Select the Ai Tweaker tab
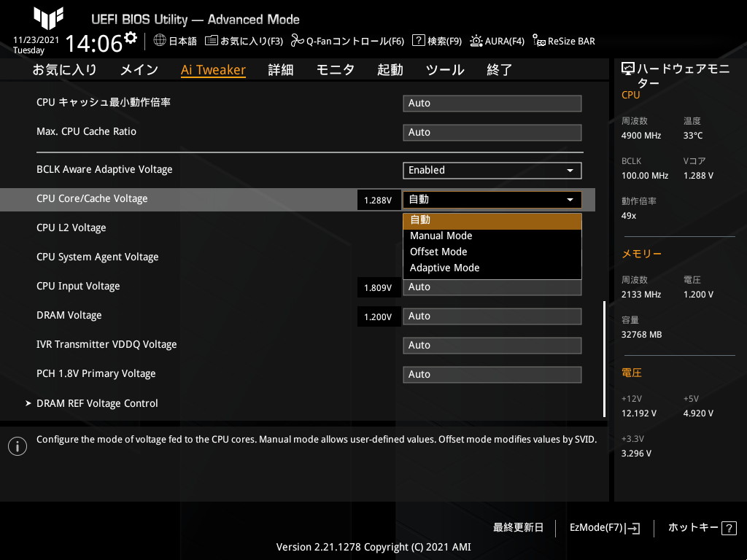This screenshot has width=747, height=560. click(x=213, y=69)
